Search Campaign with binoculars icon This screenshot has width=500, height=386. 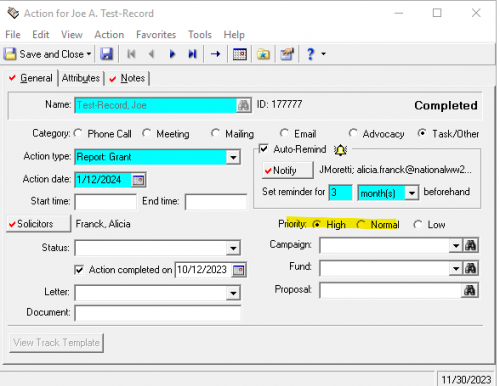(x=470, y=246)
